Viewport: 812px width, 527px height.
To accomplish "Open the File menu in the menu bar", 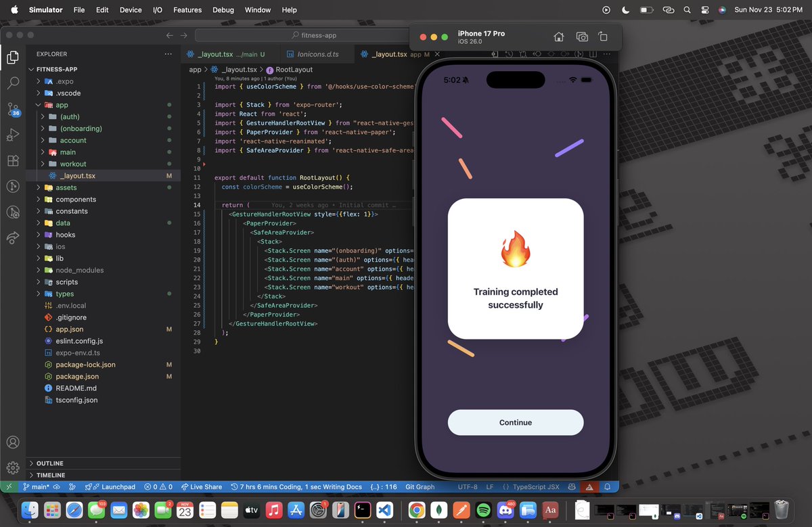I will (79, 10).
